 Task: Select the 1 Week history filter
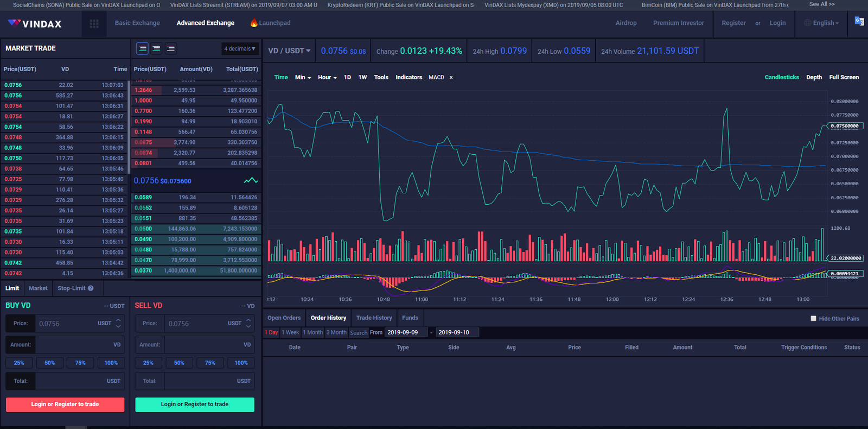click(290, 332)
